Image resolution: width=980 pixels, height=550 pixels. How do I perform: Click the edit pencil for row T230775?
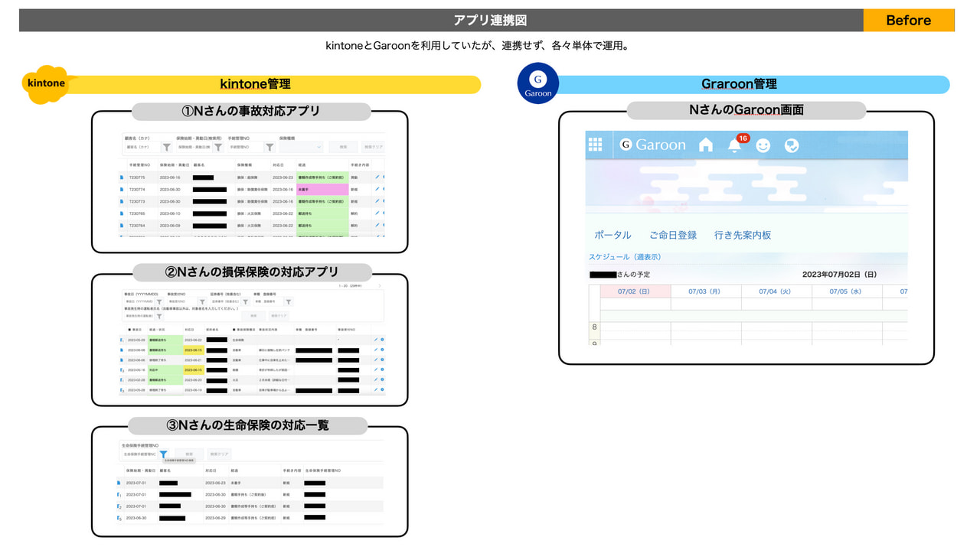pyautogui.click(x=376, y=177)
